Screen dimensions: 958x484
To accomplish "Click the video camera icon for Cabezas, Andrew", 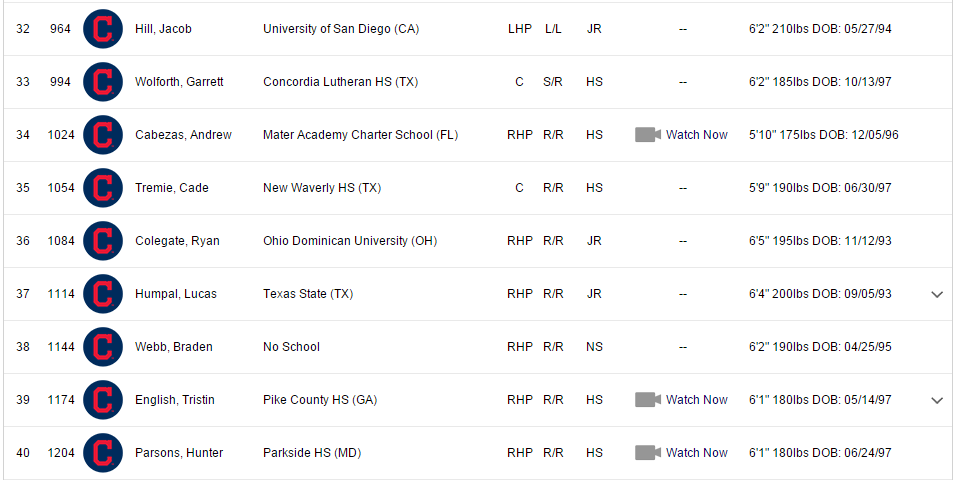I will point(648,135).
